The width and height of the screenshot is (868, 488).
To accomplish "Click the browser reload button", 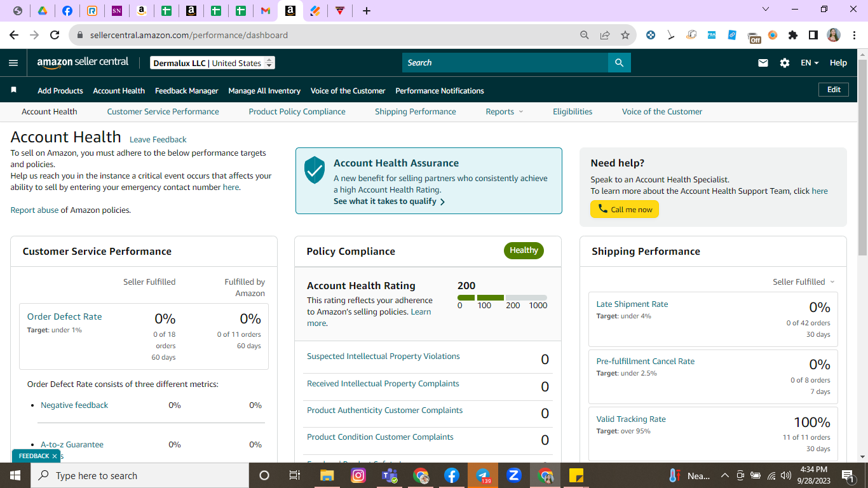I will [x=55, y=35].
